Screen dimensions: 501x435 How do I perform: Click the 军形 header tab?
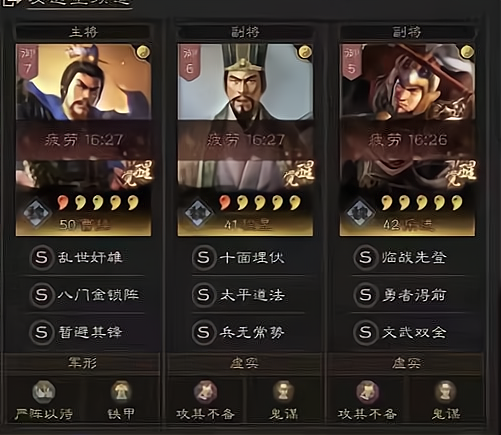coord(82,363)
